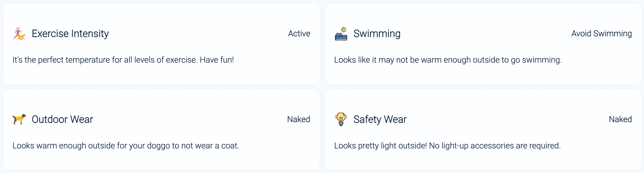Image resolution: width=644 pixels, height=173 pixels.
Task: Click the Naked status for Outdoor Wear
Action: pos(299,119)
